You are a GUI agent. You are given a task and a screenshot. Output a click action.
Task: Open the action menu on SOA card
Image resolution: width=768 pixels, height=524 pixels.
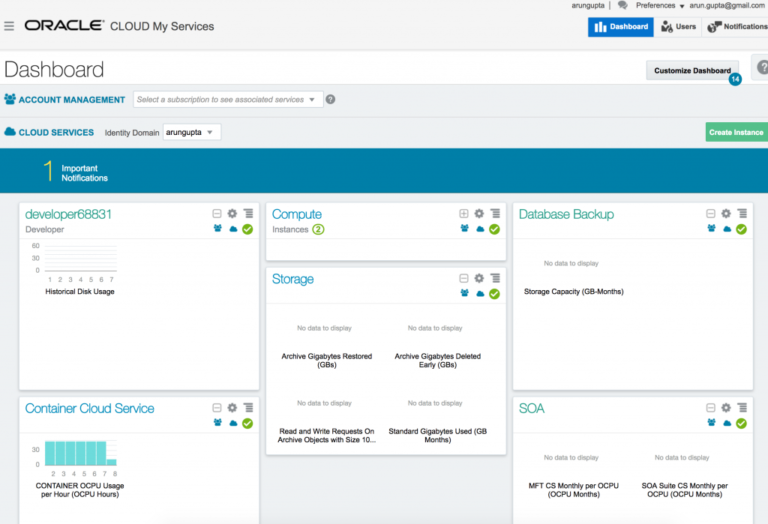pyautogui.click(x=742, y=407)
